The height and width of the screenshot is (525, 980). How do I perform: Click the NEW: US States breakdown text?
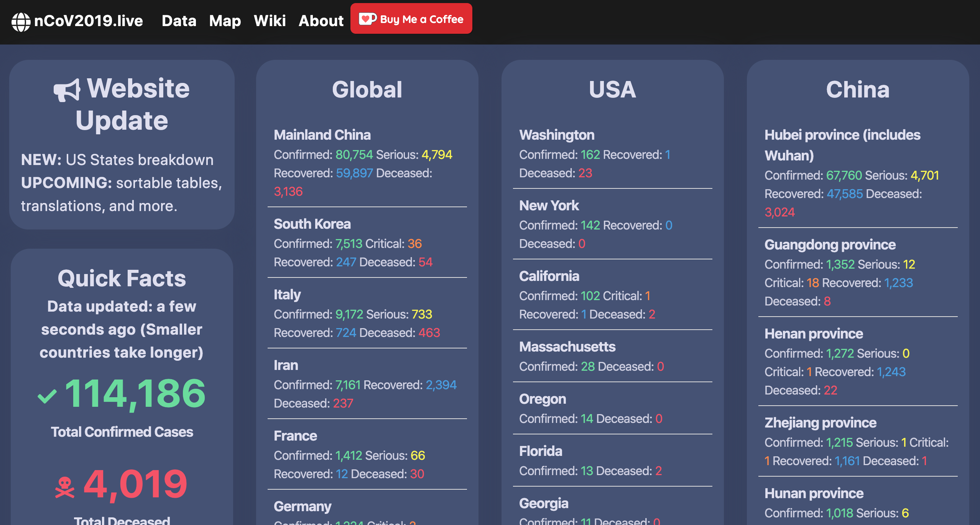click(x=117, y=160)
